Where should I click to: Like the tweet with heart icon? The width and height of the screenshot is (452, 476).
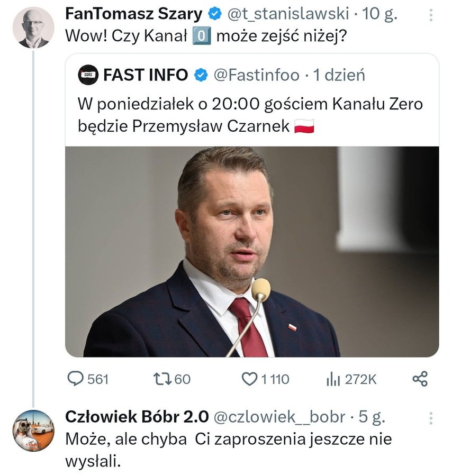[249, 379]
